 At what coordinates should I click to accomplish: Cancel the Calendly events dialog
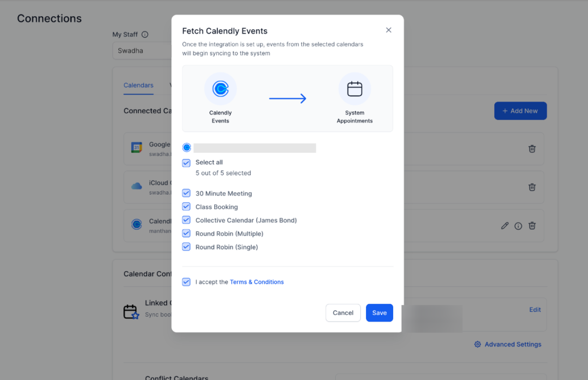(x=343, y=313)
